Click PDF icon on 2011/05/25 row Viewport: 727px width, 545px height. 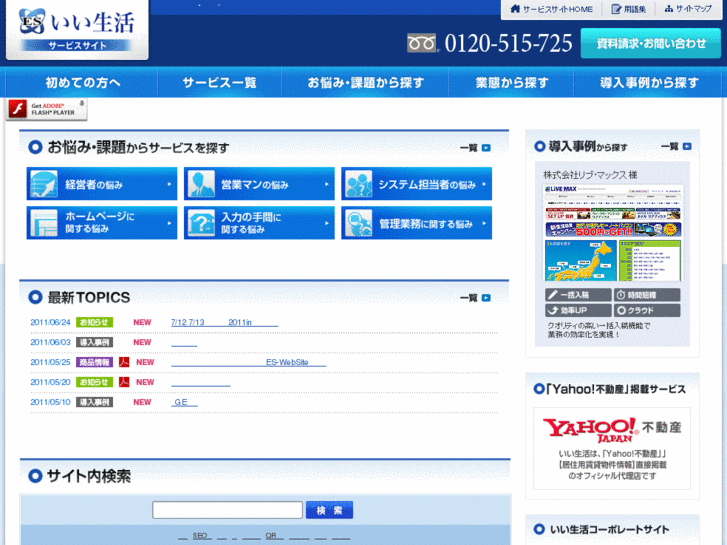point(124,362)
